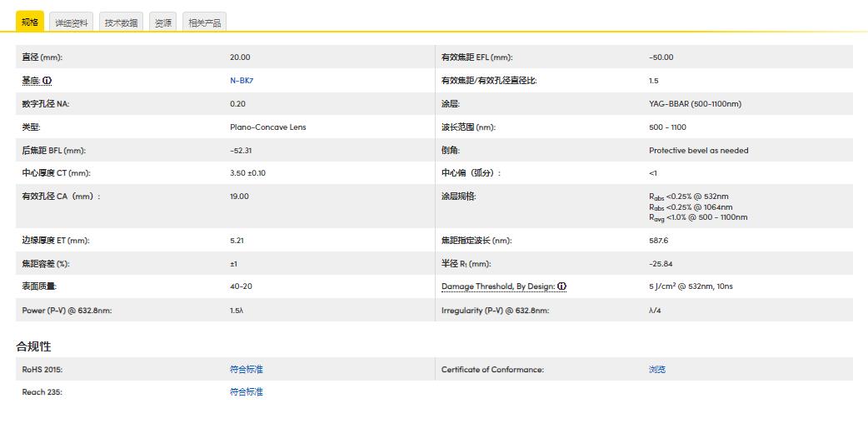This screenshot has width=868, height=428.
Task: Open the 相关产品 tab
Action: (x=204, y=22)
